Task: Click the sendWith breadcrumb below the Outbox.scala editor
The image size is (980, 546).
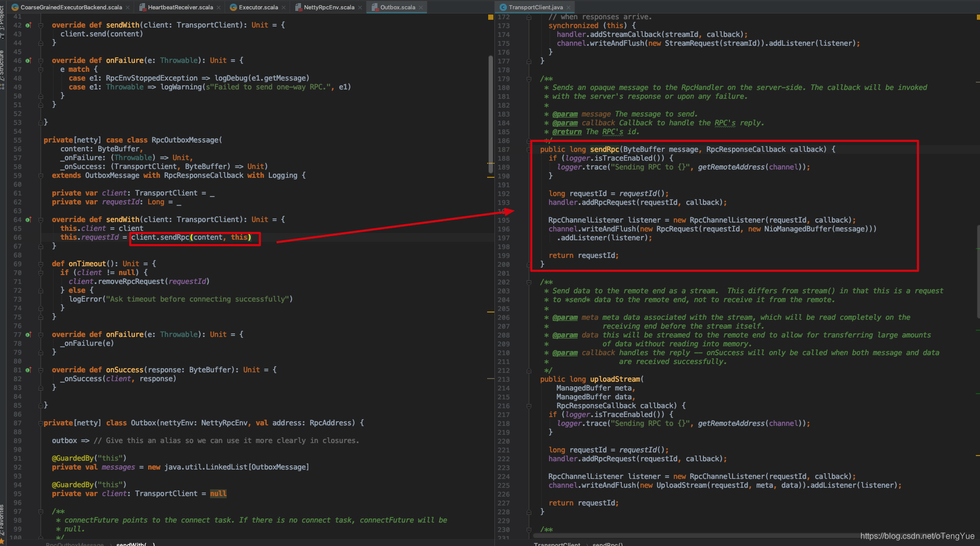Action: (136, 544)
